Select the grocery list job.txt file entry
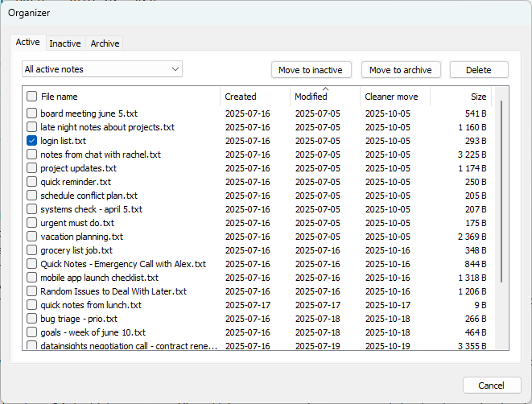Viewport: 532px width, 404px height. click(79, 250)
